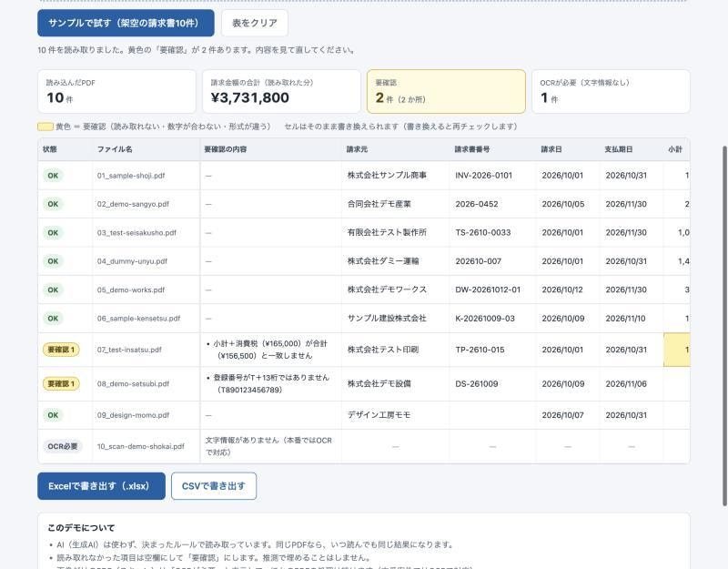Edit the 株式会社サンプル商事 cell
The width and height of the screenshot is (728, 569).
[396, 175]
